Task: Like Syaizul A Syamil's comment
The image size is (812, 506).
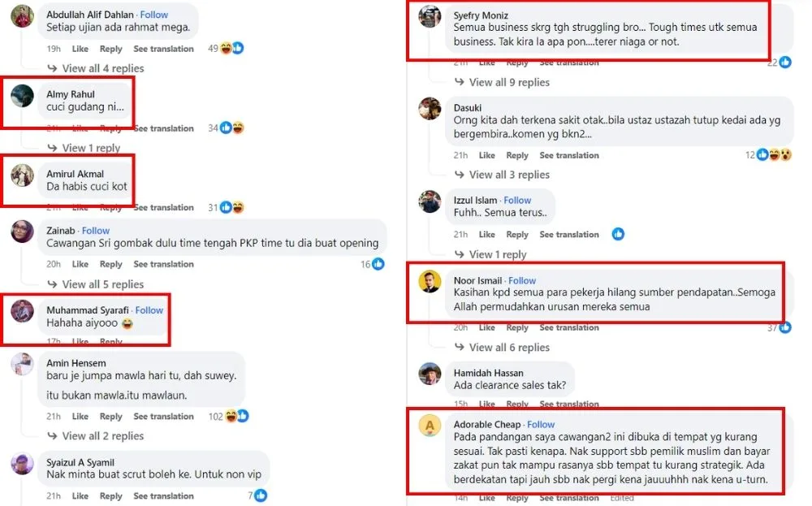Action: 80,496
